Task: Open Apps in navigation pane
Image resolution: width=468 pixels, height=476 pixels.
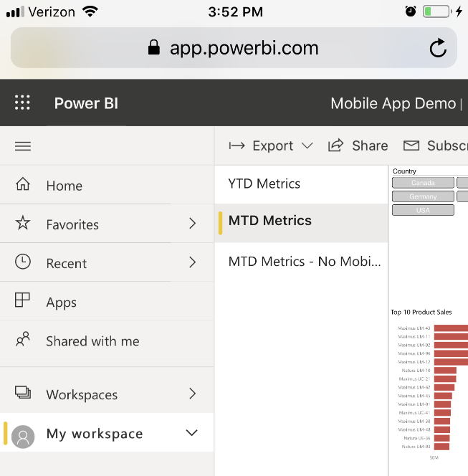Action: tap(107, 301)
